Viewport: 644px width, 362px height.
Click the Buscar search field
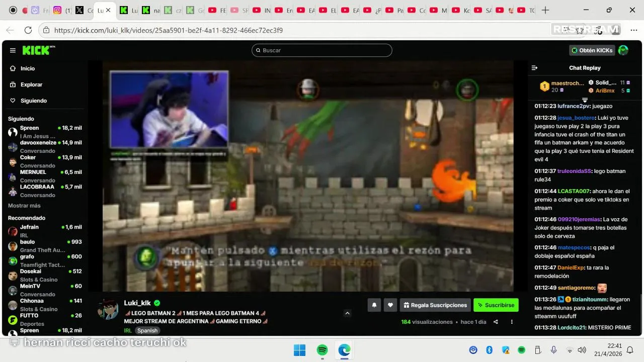pos(322,50)
